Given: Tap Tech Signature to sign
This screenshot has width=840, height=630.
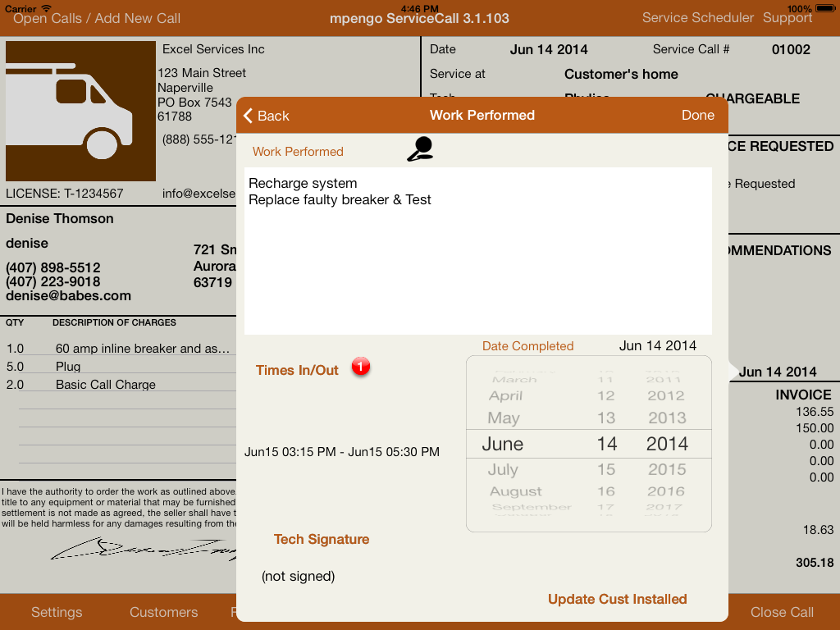Looking at the screenshot, I should click(321, 539).
